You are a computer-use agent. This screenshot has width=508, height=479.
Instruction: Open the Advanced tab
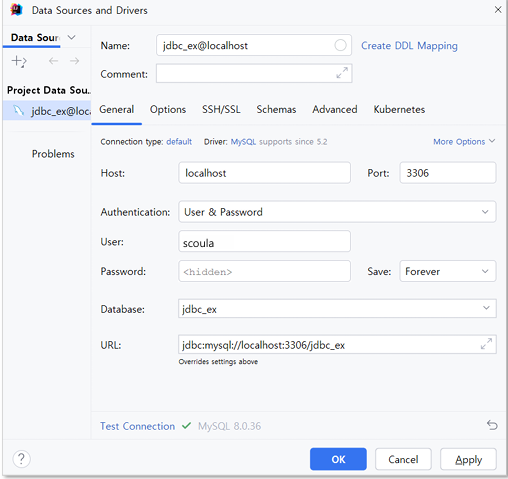[335, 109]
